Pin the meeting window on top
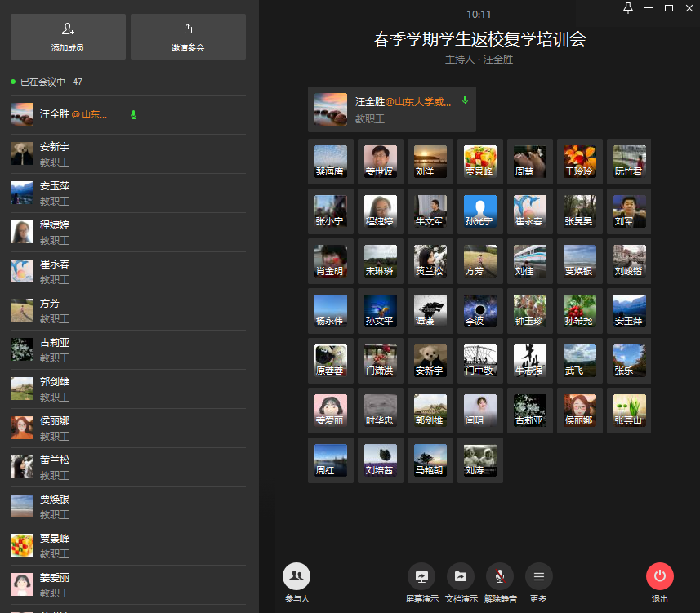Image resolution: width=700 pixels, height=613 pixels. click(x=628, y=8)
